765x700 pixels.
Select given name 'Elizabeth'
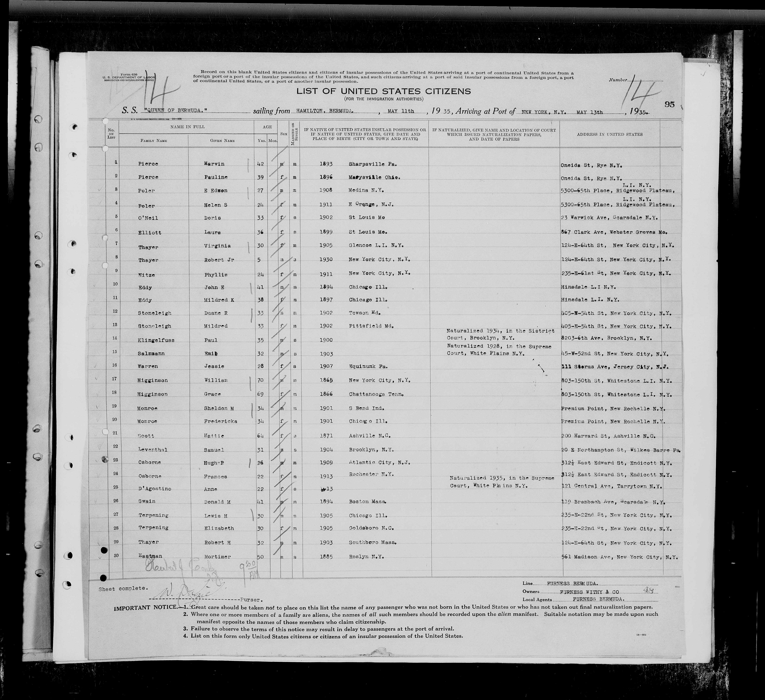pyautogui.click(x=219, y=528)
